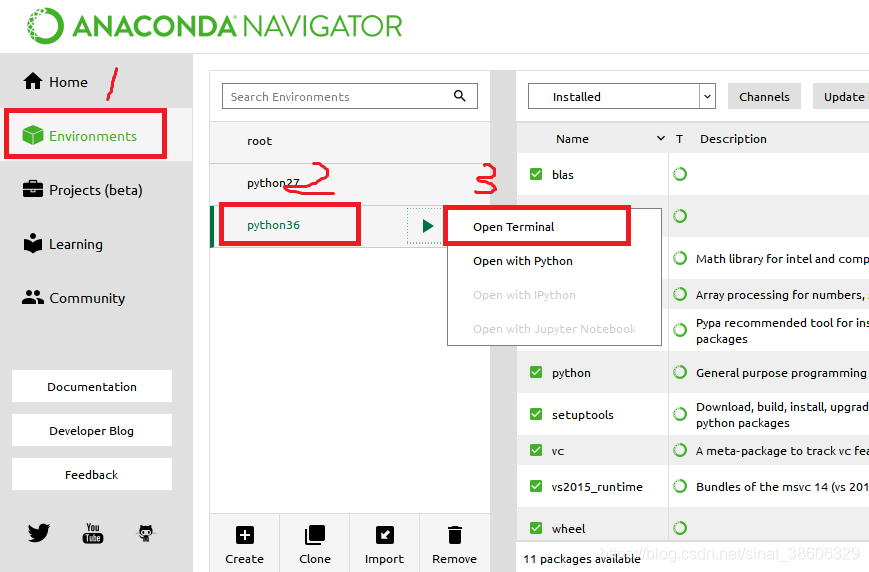
Task: Click the Array processing row circle icon
Action: pyautogui.click(x=680, y=294)
